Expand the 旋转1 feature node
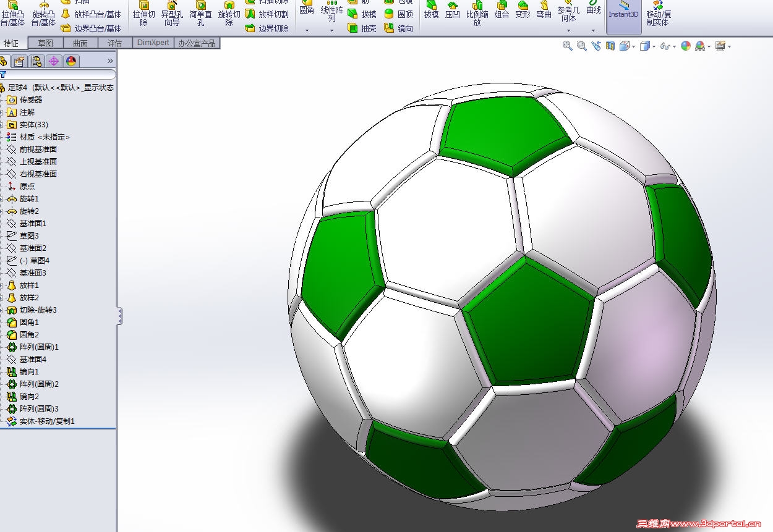The height and width of the screenshot is (532, 773). click(x=2, y=198)
